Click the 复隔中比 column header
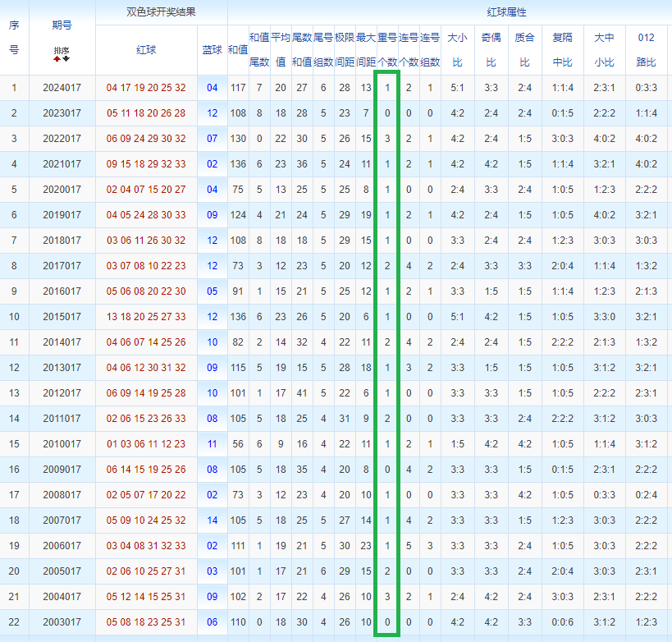The image size is (672, 642). coord(562,50)
